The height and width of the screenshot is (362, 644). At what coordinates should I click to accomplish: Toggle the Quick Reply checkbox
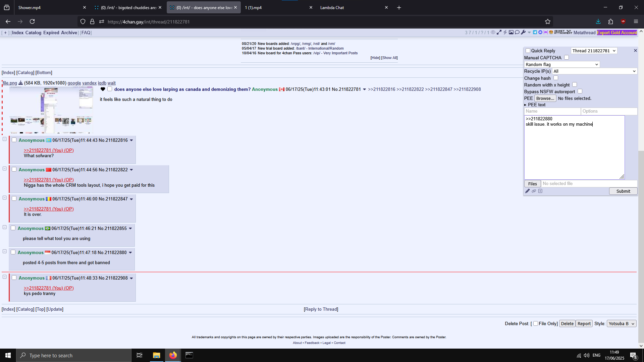point(528,51)
